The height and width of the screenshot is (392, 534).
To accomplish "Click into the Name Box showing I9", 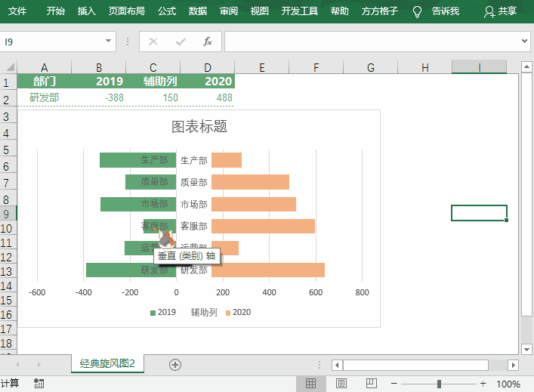I will [53, 42].
